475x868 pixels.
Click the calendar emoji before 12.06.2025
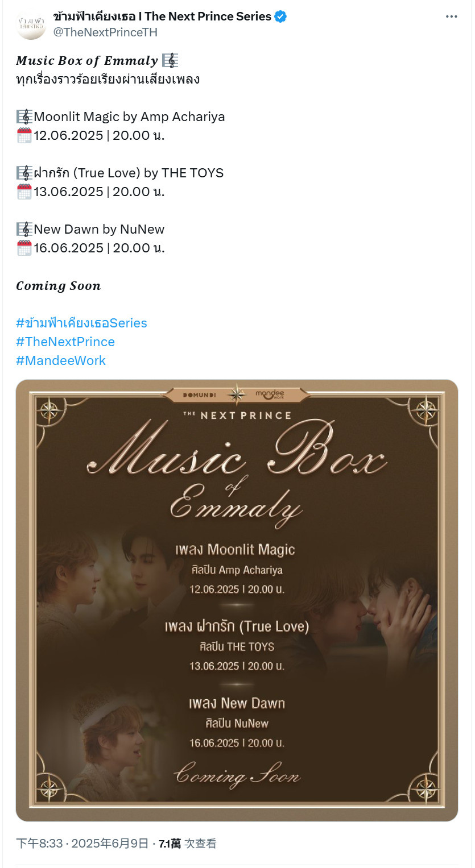[x=24, y=135]
